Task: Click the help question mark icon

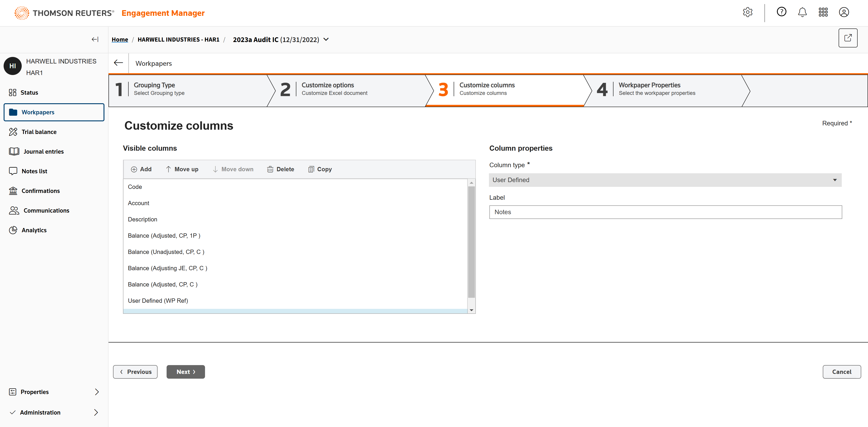Action: pyautogui.click(x=781, y=12)
